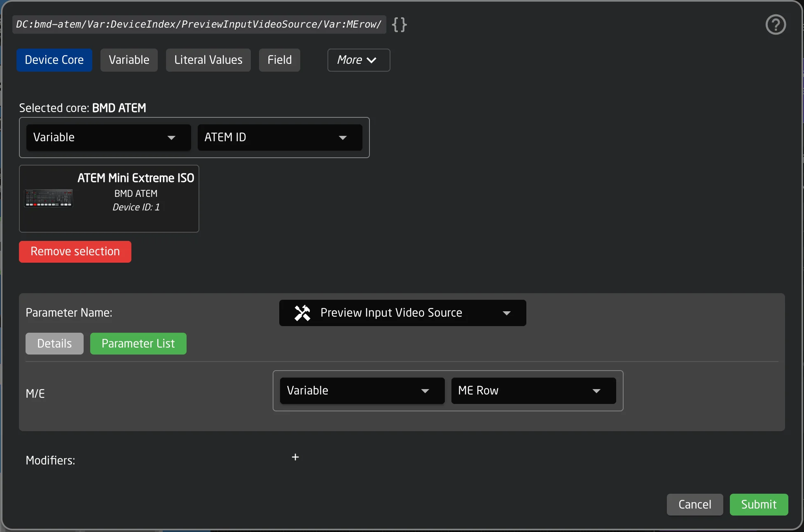804x532 pixels.
Task: Click the Details button
Action: [54, 343]
